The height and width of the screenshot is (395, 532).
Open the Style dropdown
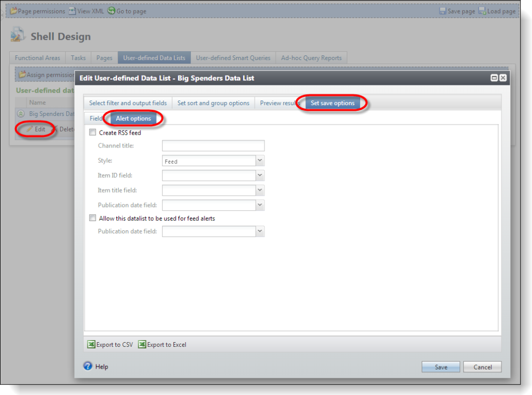[x=260, y=161]
